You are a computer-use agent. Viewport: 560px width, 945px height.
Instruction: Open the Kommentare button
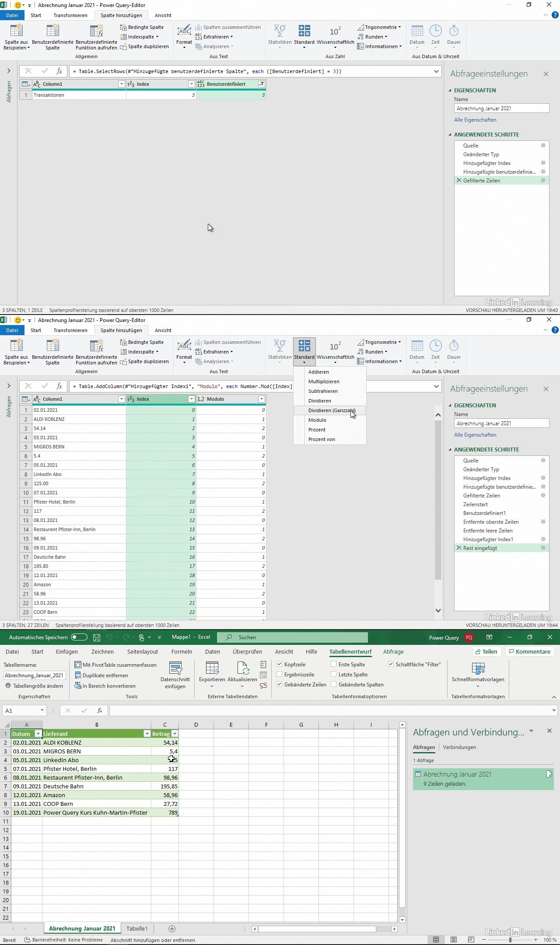(x=529, y=651)
